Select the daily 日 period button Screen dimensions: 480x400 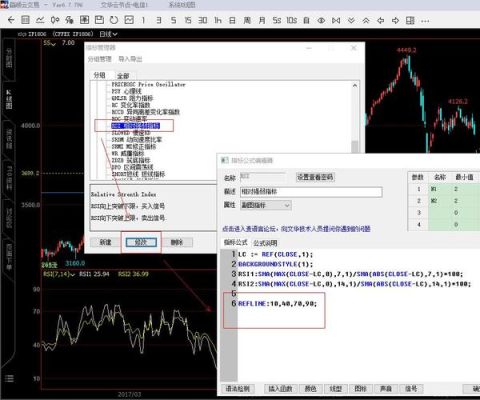pyautogui.click(x=232, y=20)
